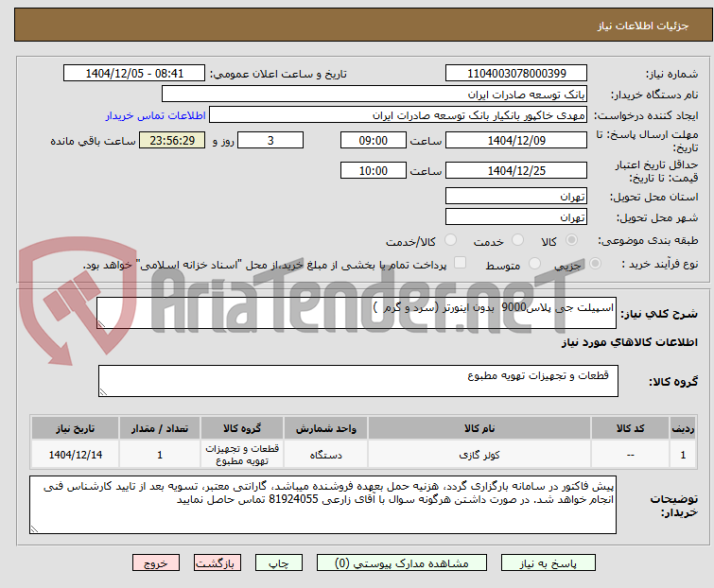Click the شرح کلی نیاز description textbox
The image size is (714, 588).
(x=357, y=313)
